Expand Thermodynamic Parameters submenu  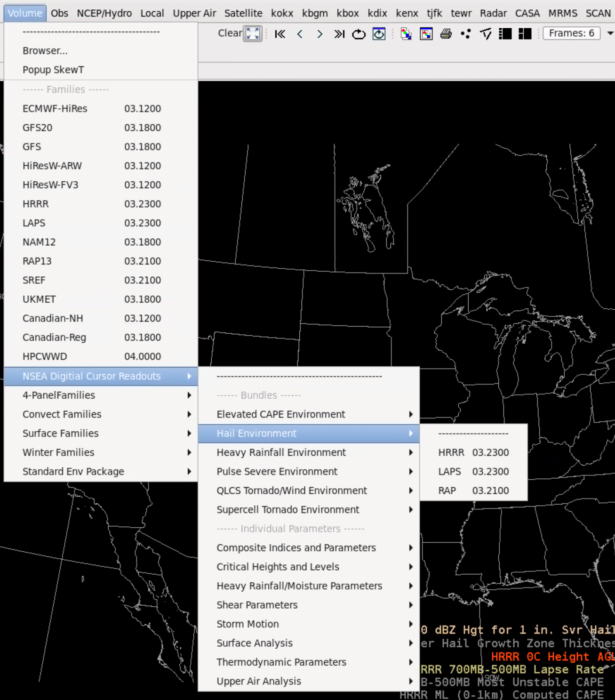click(x=309, y=662)
